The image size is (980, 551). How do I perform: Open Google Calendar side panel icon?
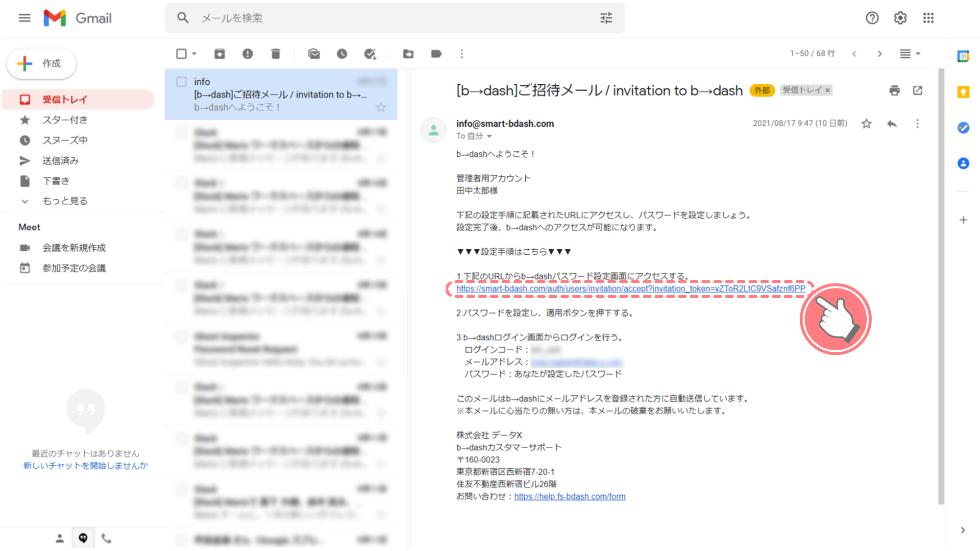point(963,56)
